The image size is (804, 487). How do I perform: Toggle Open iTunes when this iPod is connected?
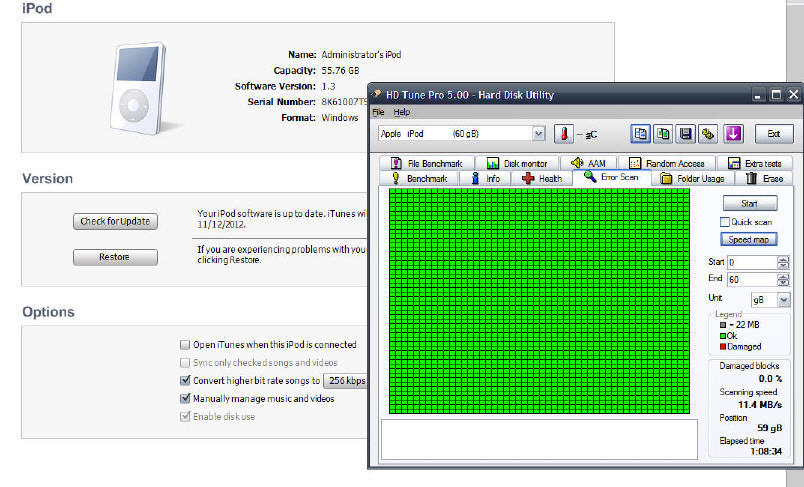[x=184, y=344]
